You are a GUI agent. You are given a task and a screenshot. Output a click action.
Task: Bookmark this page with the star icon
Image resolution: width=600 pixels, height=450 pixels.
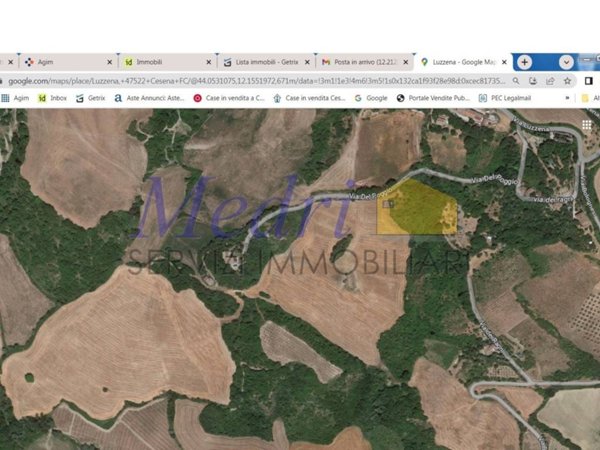[567, 81]
